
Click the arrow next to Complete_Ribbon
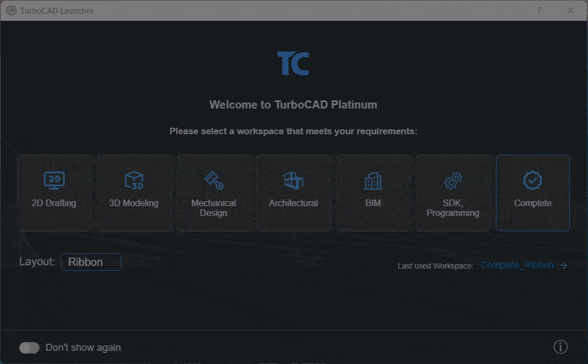click(563, 265)
